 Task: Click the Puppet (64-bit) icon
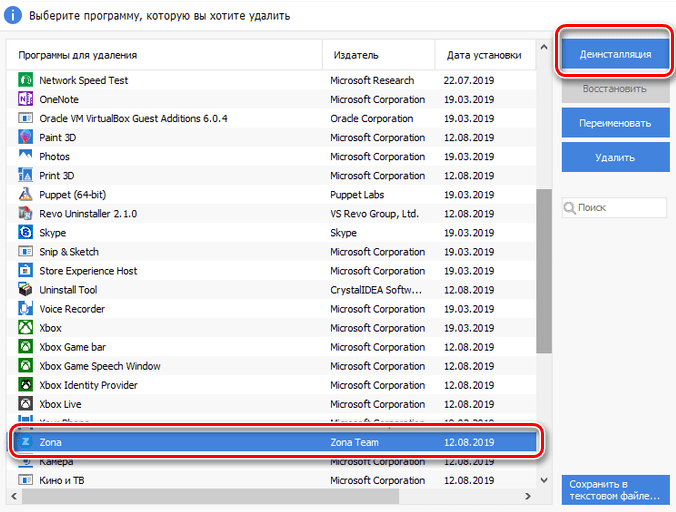point(25,194)
